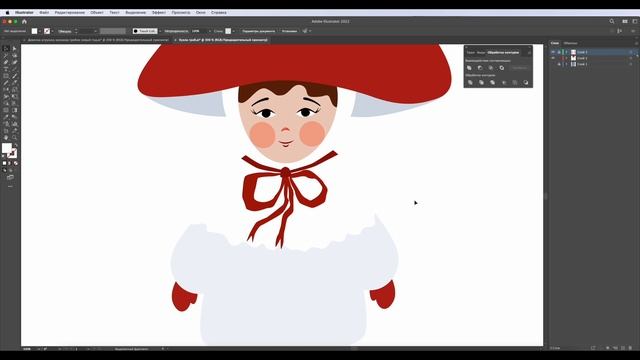Open the Окно menu

click(200, 13)
